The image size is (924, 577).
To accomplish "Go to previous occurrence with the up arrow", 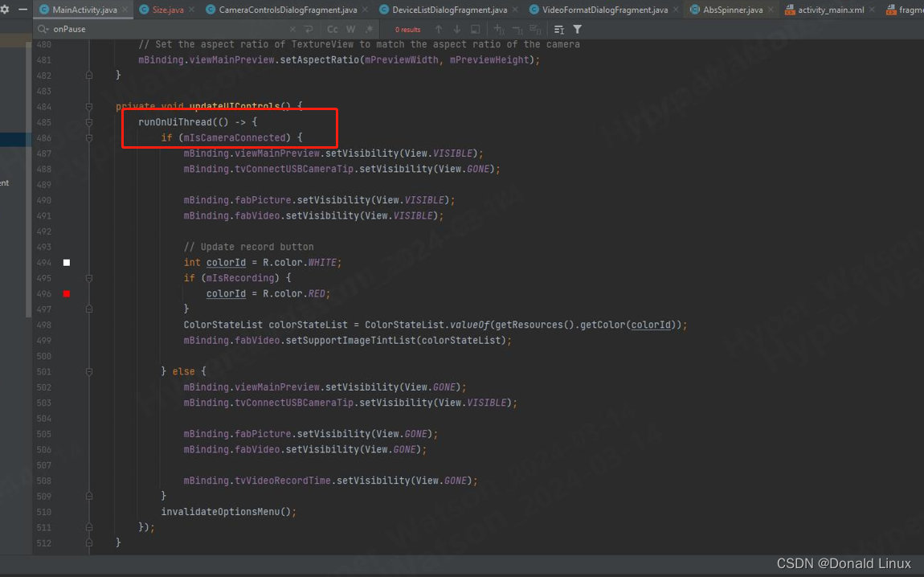I will (x=439, y=29).
